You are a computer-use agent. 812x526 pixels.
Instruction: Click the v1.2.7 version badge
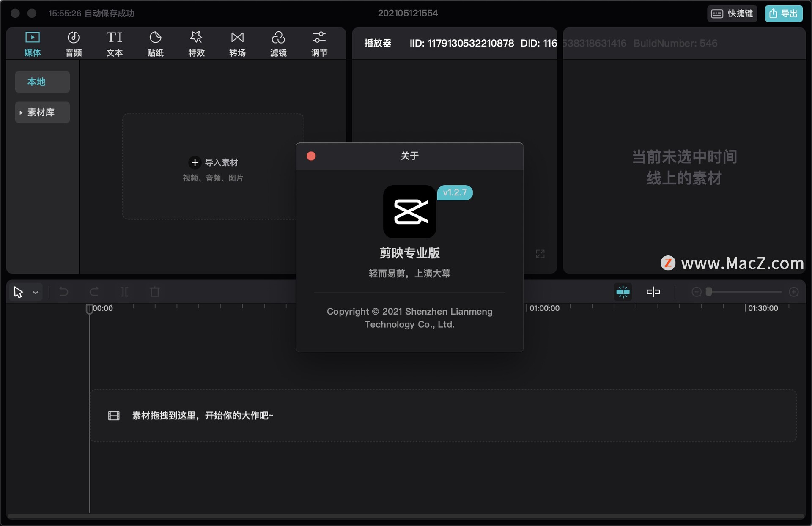coord(455,192)
